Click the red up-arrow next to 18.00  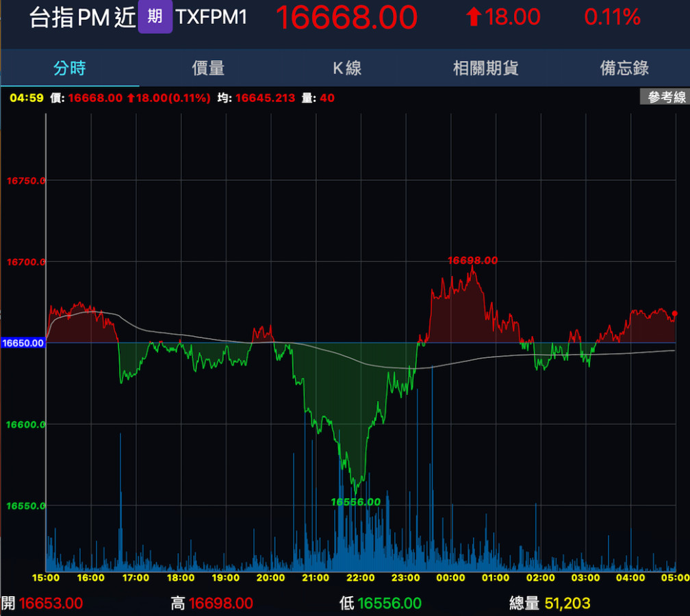pyautogui.click(x=474, y=17)
